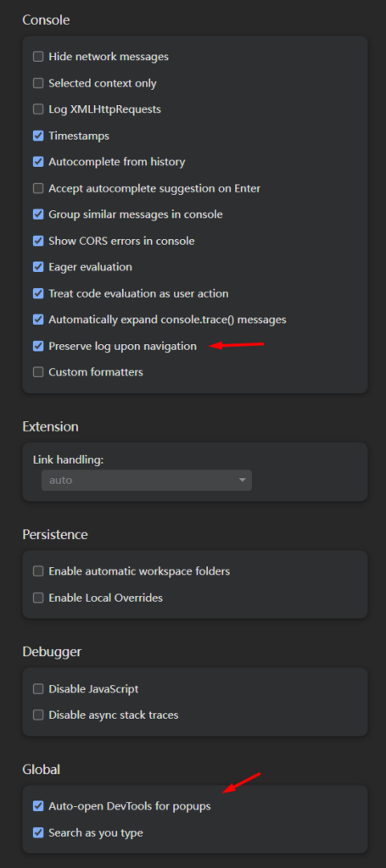Disable Eager evaluation checkbox

pyautogui.click(x=38, y=267)
